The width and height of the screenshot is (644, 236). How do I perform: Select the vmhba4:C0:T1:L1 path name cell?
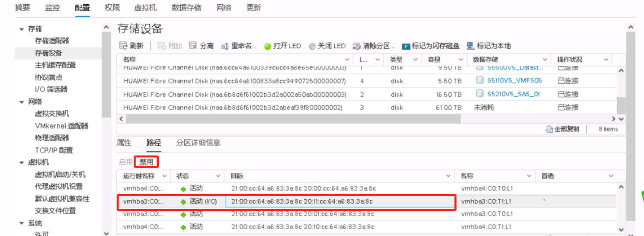[x=487, y=226]
